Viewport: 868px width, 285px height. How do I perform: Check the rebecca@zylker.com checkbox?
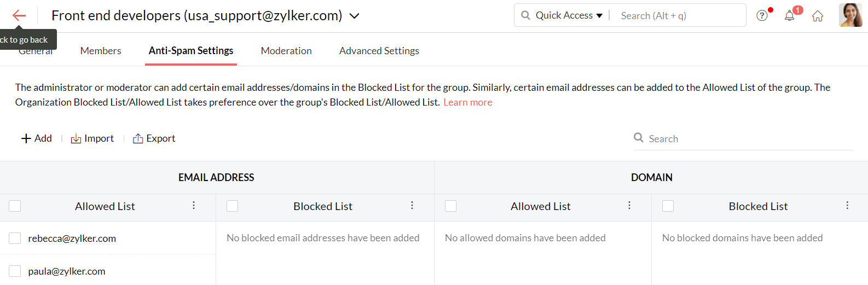tap(15, 239)
